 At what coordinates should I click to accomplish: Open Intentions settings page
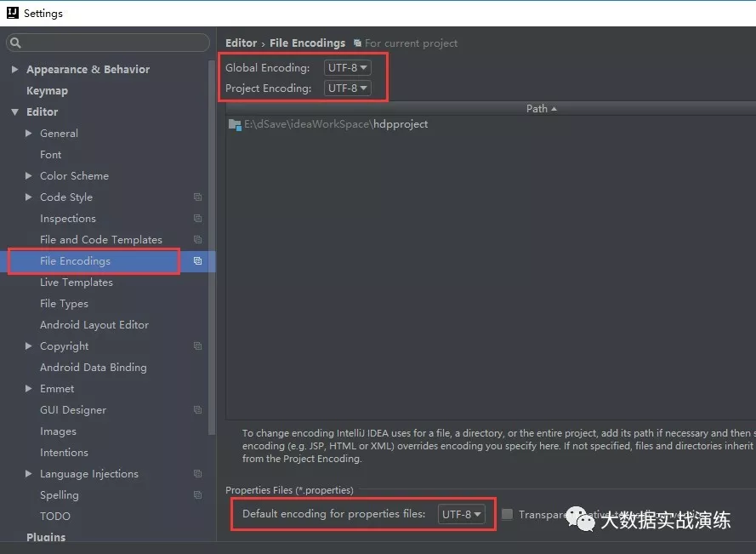click(x=64, y=452)
